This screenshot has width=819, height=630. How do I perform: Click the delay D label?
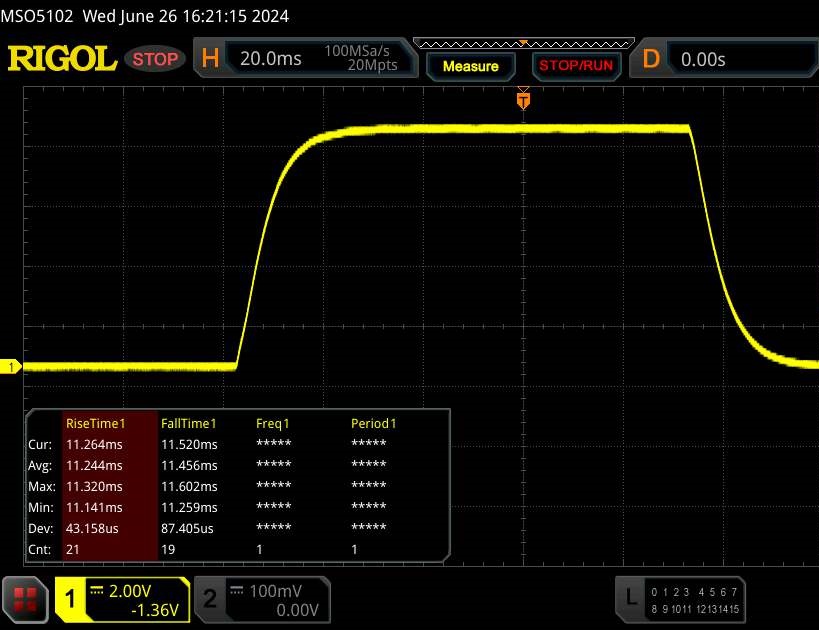[651, 59]
